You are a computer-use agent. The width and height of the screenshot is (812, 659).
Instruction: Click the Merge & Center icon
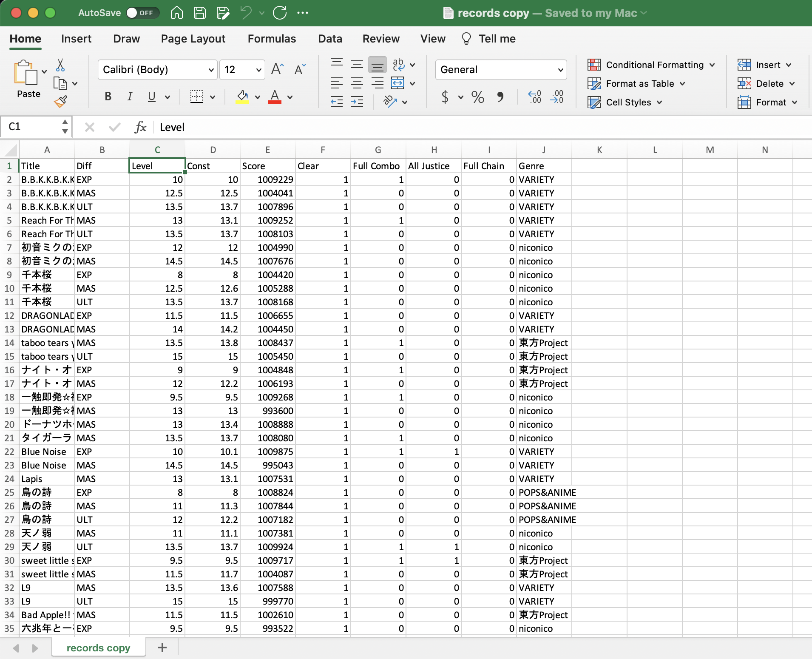click(x=397, y=83)
